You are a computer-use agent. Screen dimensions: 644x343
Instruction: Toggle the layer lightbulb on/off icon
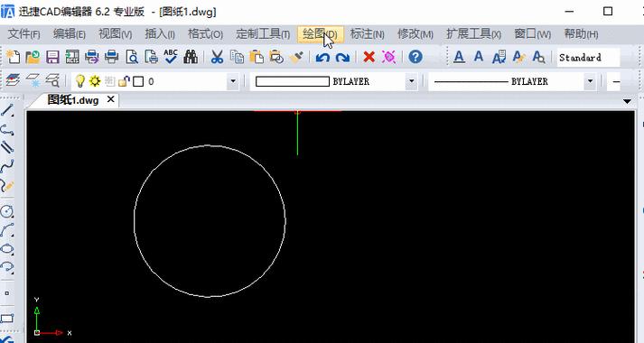click(x=80, y=81)
